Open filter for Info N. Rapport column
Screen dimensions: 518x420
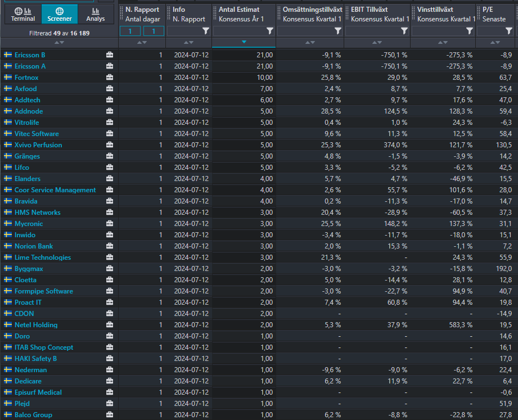coord(205,31)
